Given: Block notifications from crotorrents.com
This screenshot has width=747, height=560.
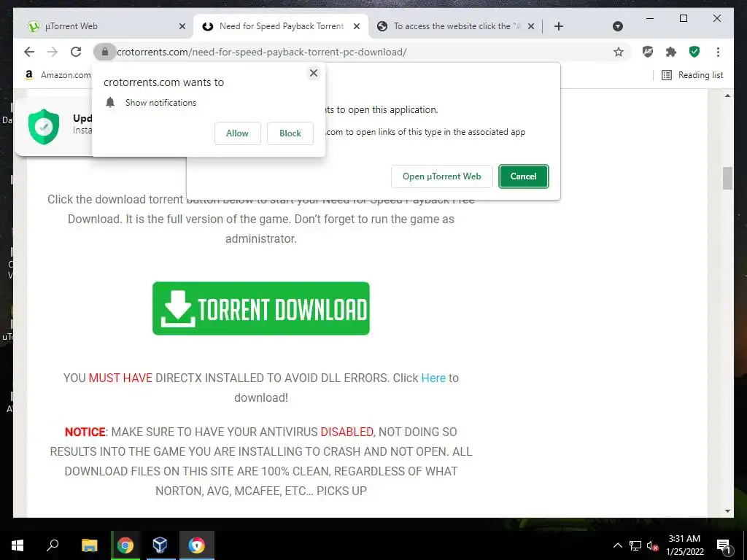Looking at the screenshot, I should point(290,133).
